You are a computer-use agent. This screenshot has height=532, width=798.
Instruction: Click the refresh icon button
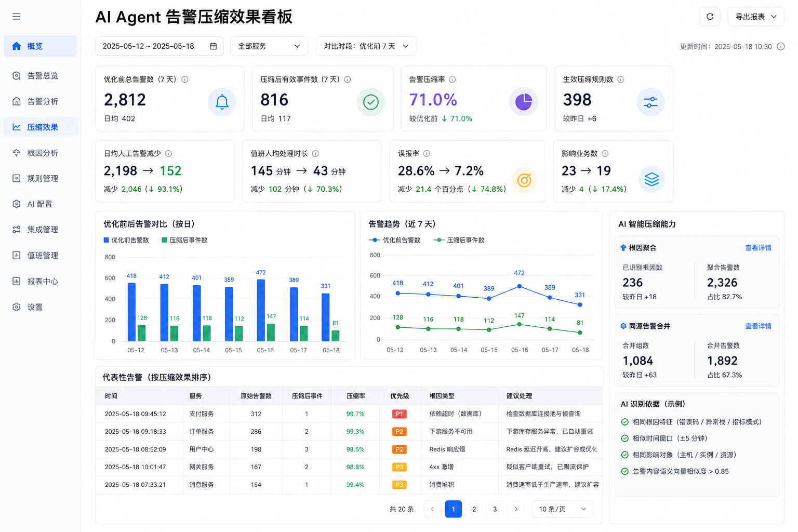pos(710,17)
